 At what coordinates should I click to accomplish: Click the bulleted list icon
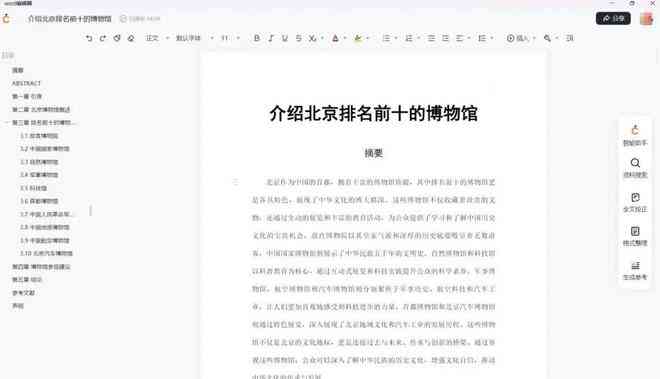coord(386,38)
